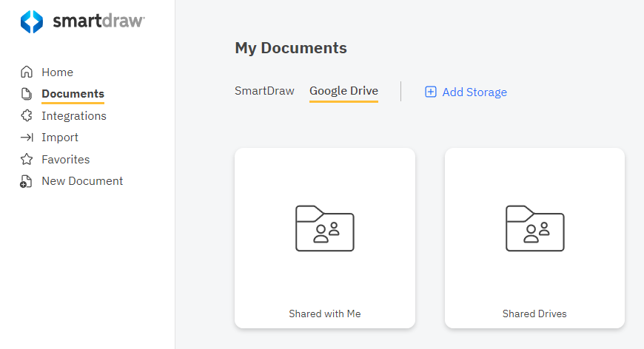Click the Favorites star icon
644x349 pixels.
point(27,160)
